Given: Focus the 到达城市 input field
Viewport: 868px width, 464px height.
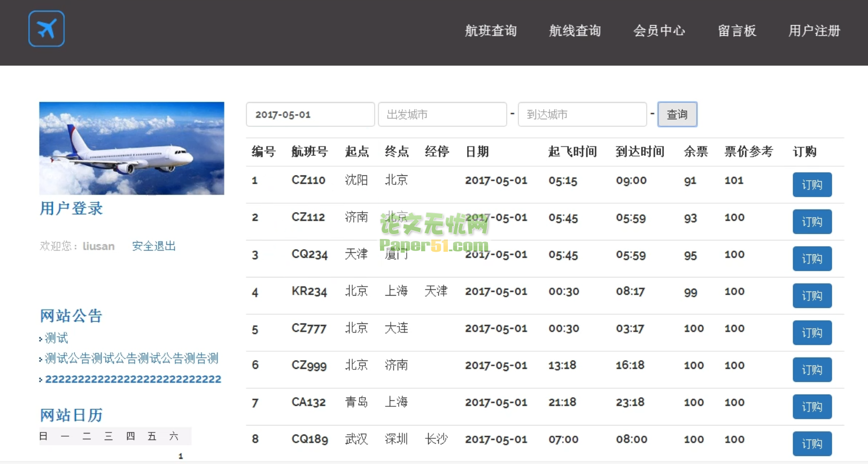Looking at the screenshot, I should pyautogui.click(x=583, y=114).
